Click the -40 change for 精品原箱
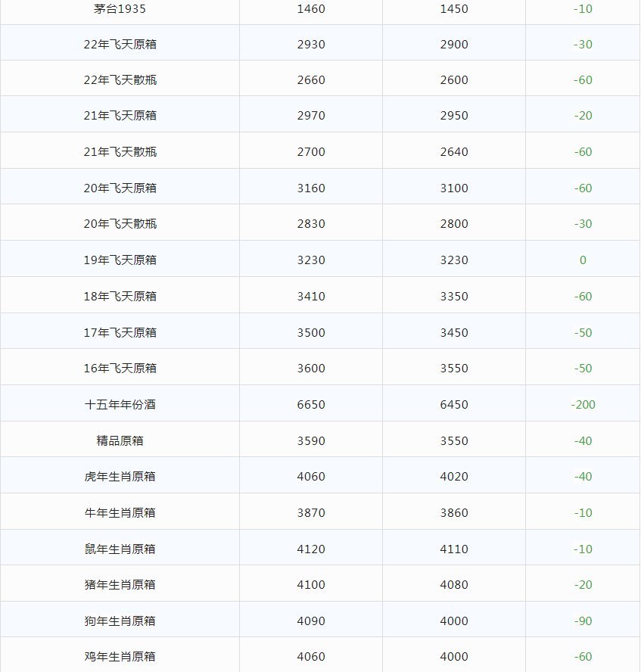The height and width of the screenshot is (672, 641). coord(583,441)
